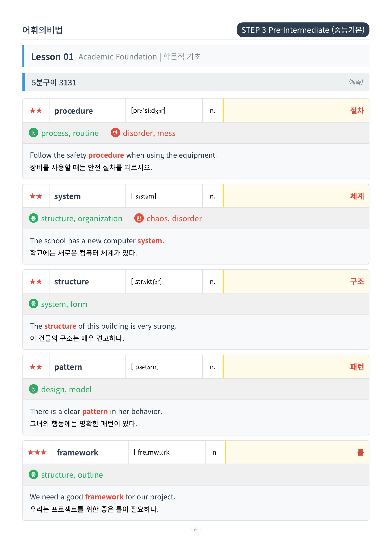The image size is (392, 557).
Task: Click the red antonym badge beside disorder, mess
Action: coord(115,133)
